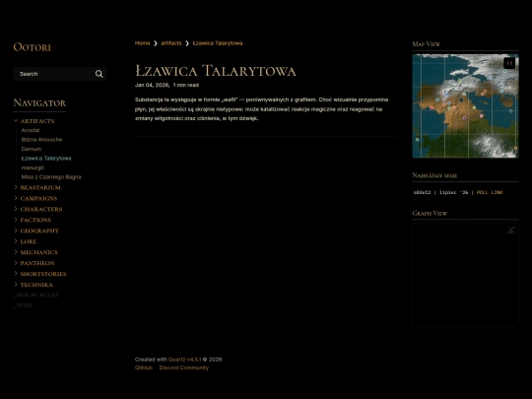
Task: Go to artifacts breadcrumb
Action: [x=171, y=43]
